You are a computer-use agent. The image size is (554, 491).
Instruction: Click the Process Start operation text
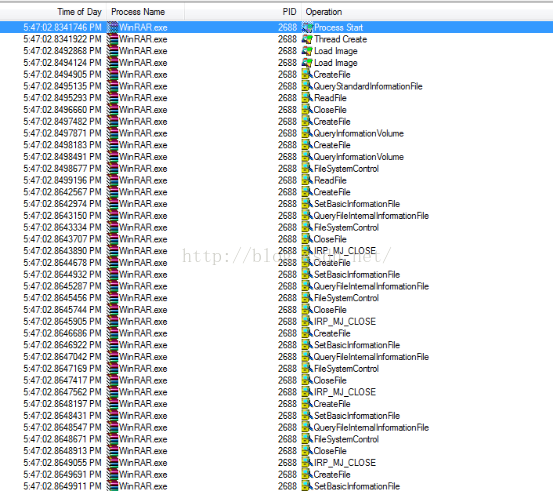338,27
